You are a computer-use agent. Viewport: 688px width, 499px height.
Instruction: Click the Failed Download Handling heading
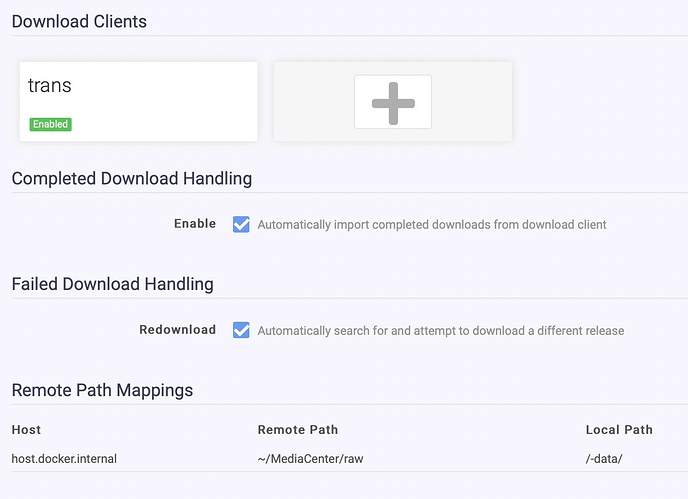(x=112, y=284)
